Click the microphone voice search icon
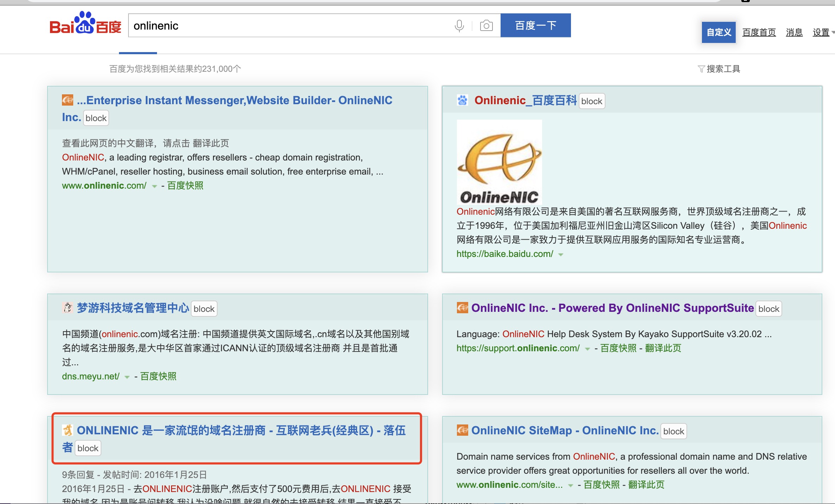Viewport: 835px width, 504px height. pyautogui.click(x=459, y=26)
